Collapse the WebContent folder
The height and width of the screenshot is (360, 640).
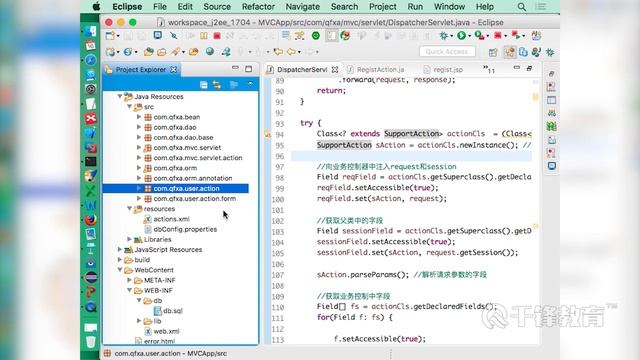tap(120, 270)
